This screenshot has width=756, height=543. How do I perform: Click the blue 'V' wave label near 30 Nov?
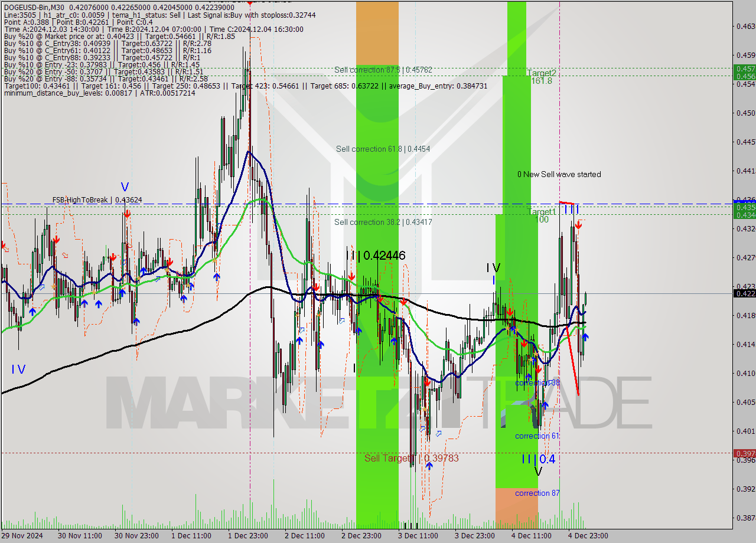pyautogui.click(x=125, y=187)
